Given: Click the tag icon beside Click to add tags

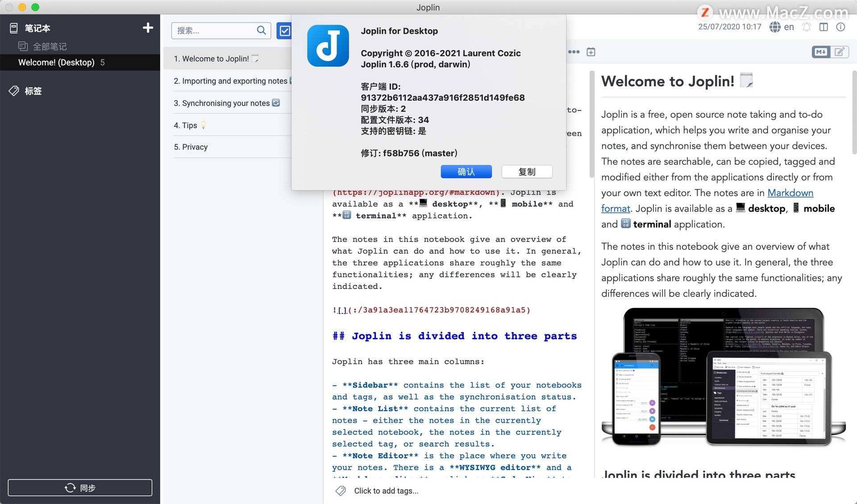Looking at the screenshot, I should pyautogui.click(x=341, y=491).
